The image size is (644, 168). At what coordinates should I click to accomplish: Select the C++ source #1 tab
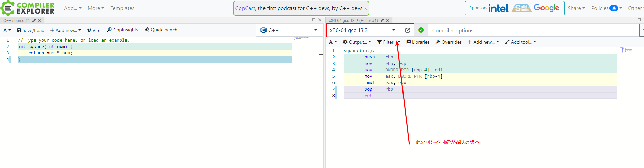click(x=17, y=20)
